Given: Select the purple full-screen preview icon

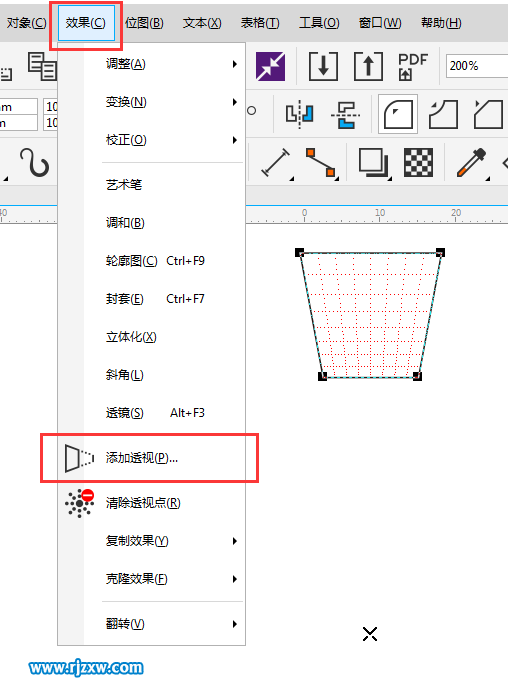Looking at the screenshot, I should 270,66.
